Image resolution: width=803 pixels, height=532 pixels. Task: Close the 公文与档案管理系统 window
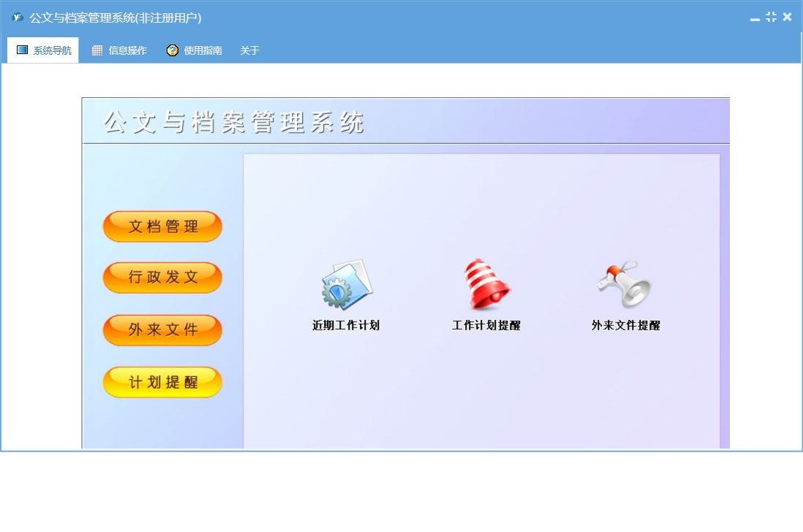click(788, 17)
